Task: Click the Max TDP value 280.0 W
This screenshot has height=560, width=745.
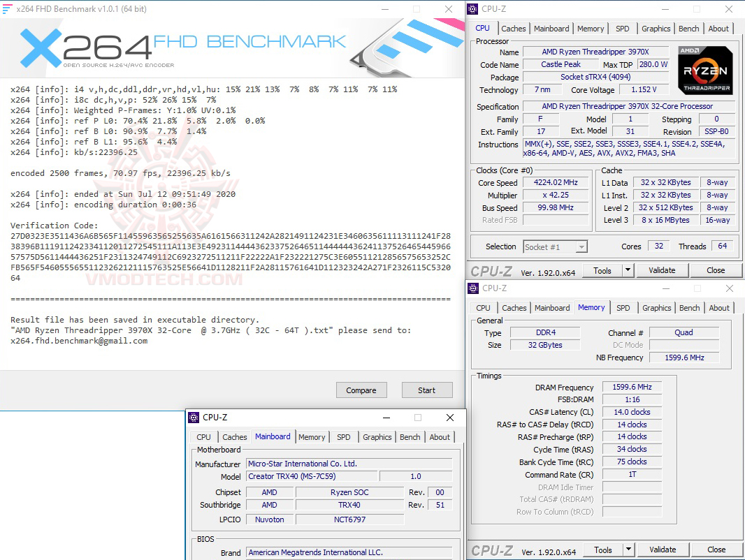Action: tap(653, 64)
